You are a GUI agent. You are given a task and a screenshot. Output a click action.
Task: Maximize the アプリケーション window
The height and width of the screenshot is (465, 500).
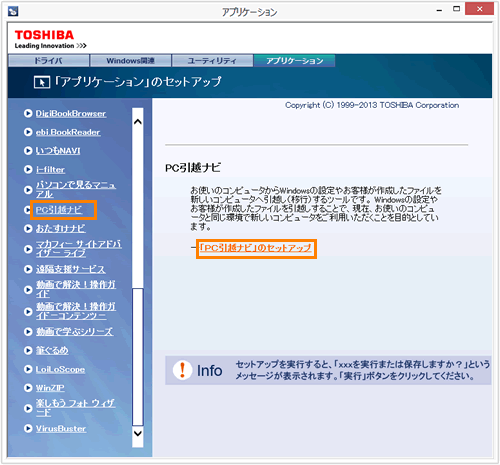(x=456, y=9)
